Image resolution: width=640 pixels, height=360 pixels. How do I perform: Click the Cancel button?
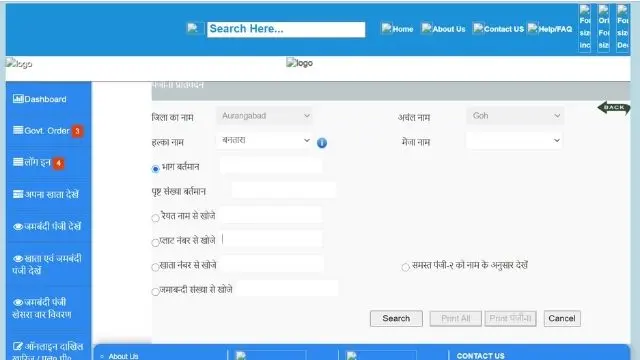coord(562,318)
